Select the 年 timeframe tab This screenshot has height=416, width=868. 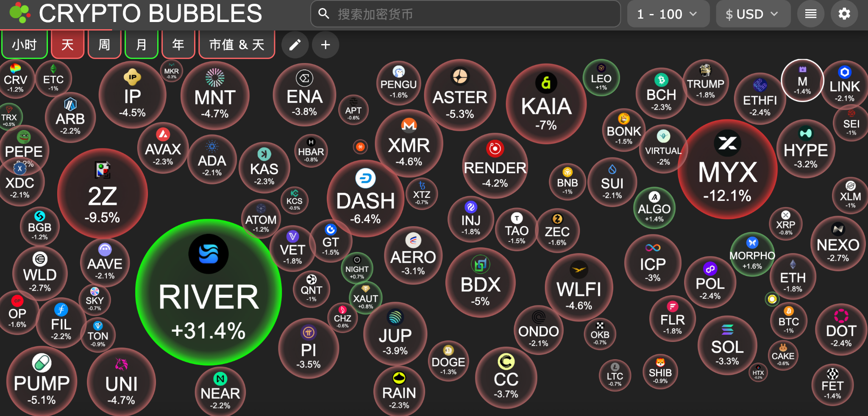point(178,44)
